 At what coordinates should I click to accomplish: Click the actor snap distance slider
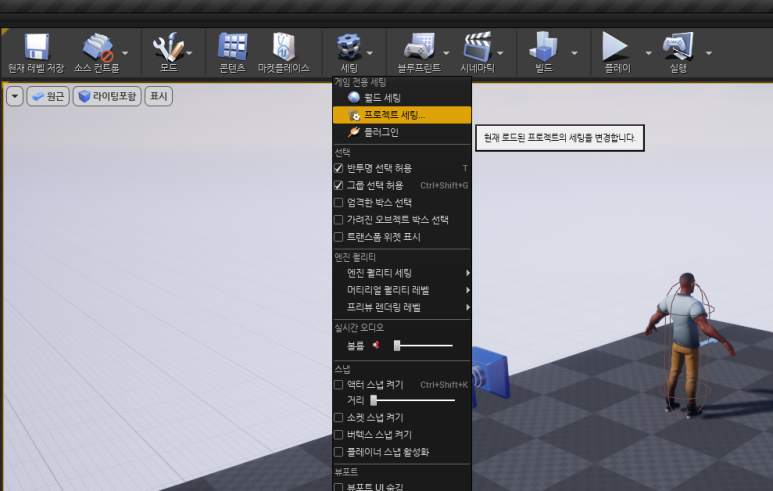413,400
